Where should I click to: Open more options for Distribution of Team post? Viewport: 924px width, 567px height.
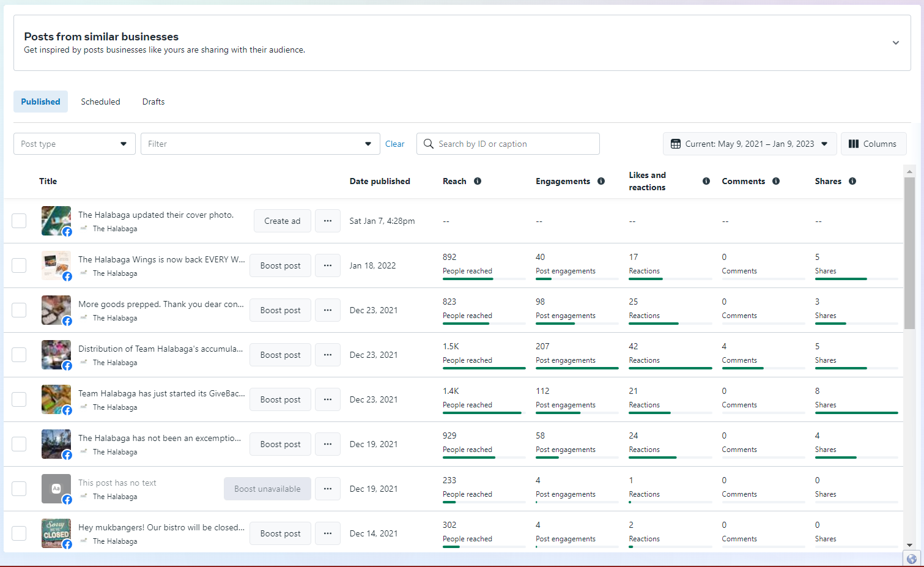(x=328, y=355)
